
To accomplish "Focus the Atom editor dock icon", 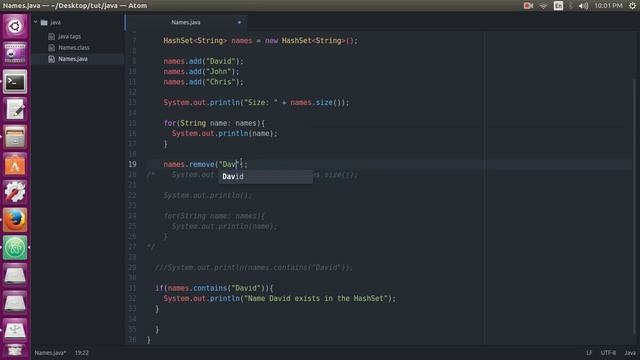I will [x=15, y=247].
